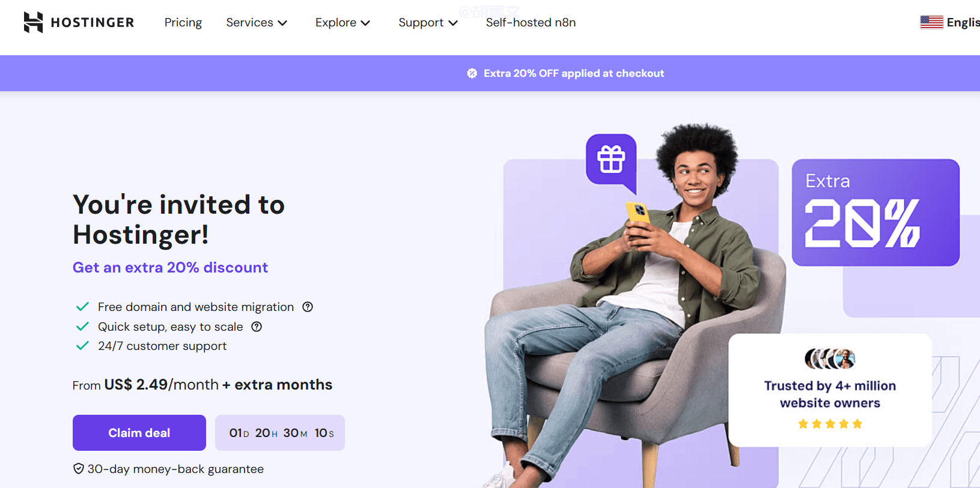Click the Extra 20% promo card
The image size is (980, 488).
pos(875,212)
